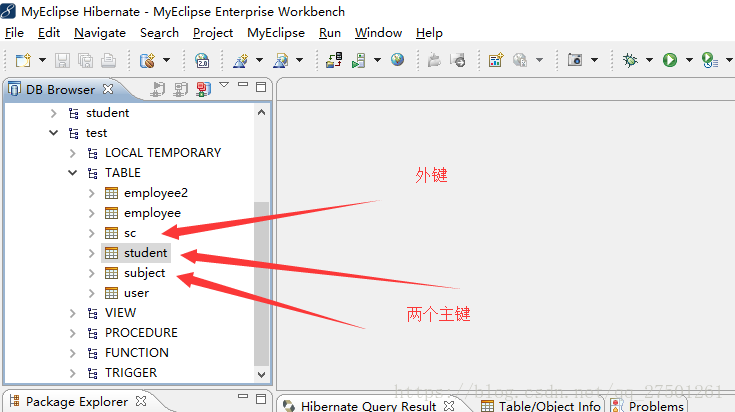Minimize the DB Browser panel
This screenshot has height=412, width=735.
coord(243,84)
